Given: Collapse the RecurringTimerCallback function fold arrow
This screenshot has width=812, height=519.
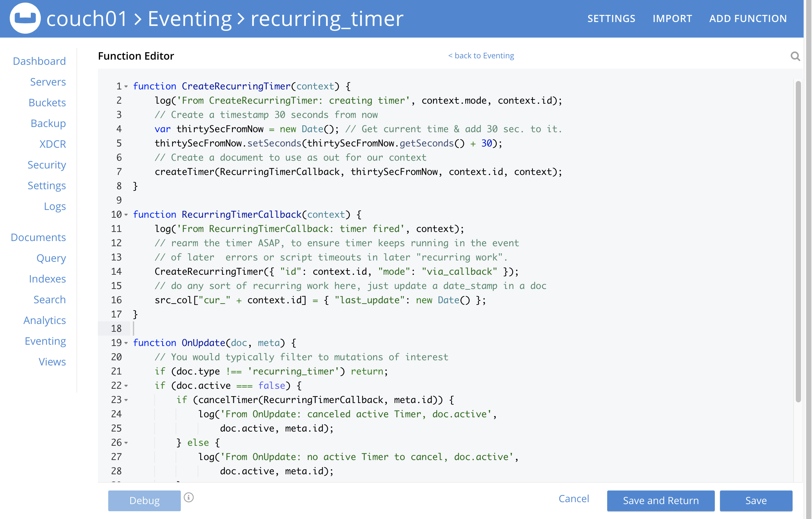Looking at the screenshot, I should click(x=126, y=215).
